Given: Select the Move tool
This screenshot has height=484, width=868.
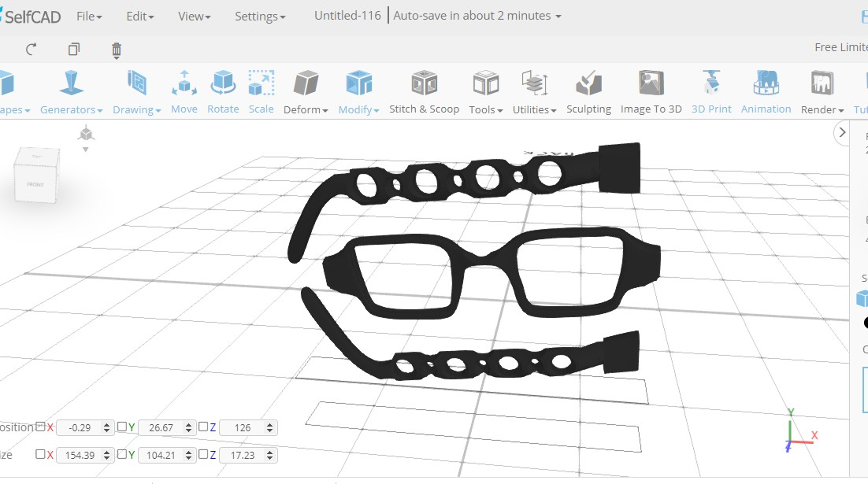Looking at the screenshot, I should pos(184,92).
